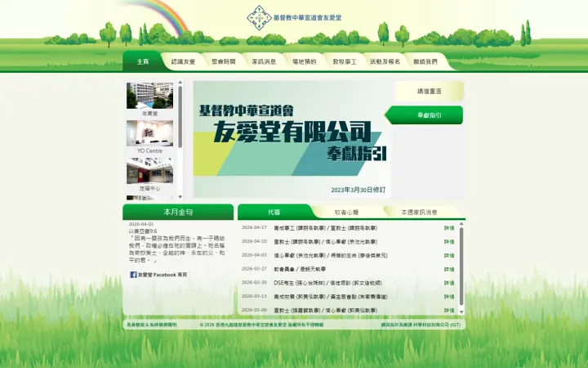This screenshot has height=368, width=588.
Task: Click the 2026-04-10 prayer entry title text
Action: pos(325,242)
